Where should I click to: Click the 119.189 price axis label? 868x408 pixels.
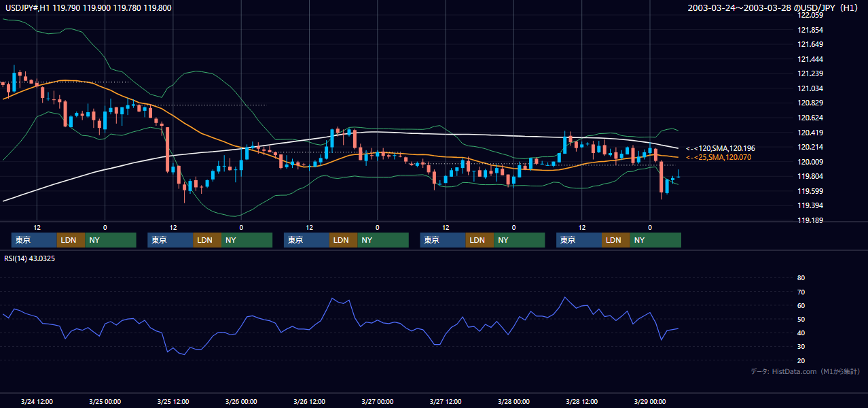(810, 220)
